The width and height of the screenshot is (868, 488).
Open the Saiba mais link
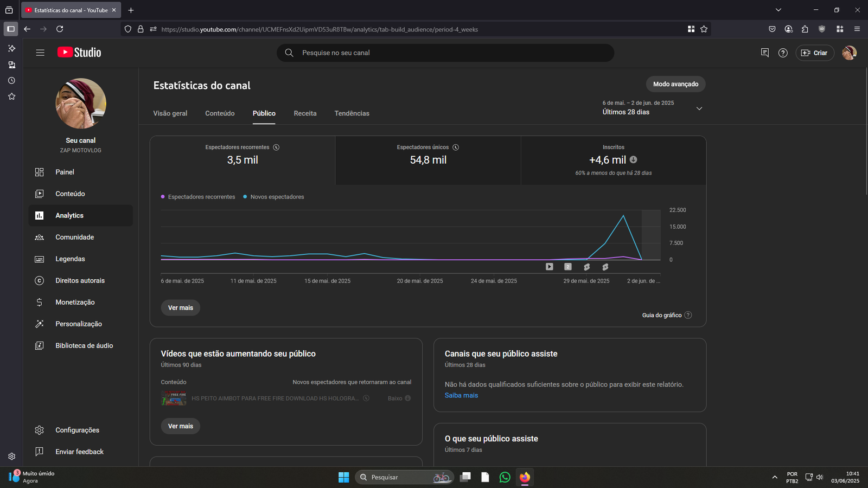click(461, 395)
